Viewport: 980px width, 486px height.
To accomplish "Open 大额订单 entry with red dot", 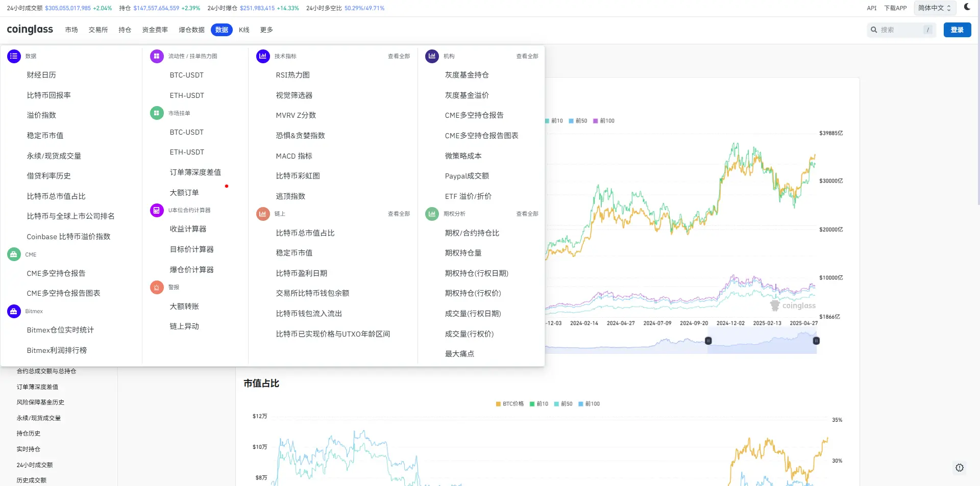I will pos(184,193).
